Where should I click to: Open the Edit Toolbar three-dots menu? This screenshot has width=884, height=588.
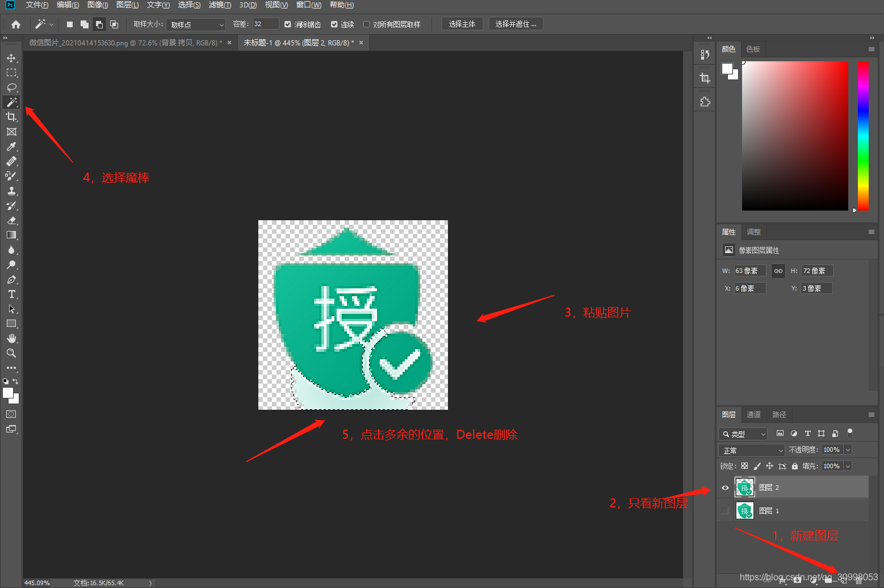coord(11,368)
